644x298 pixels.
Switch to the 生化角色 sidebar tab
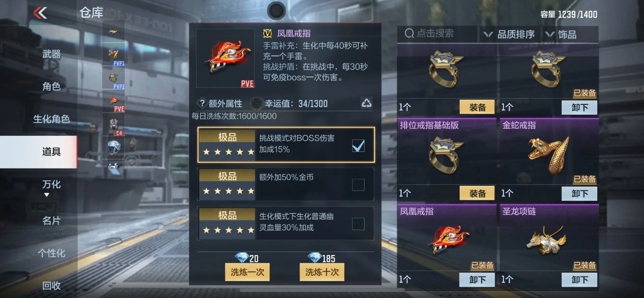tap(51, 119)
